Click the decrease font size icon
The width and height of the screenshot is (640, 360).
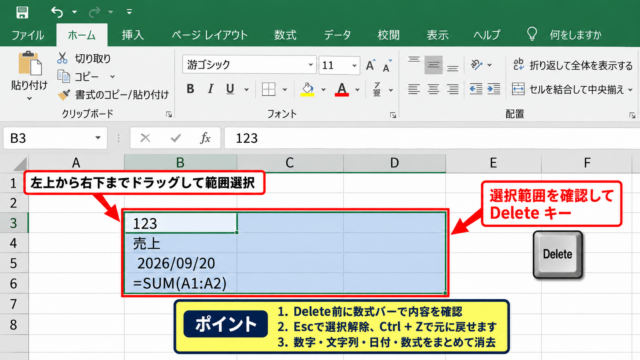point(387,66)
